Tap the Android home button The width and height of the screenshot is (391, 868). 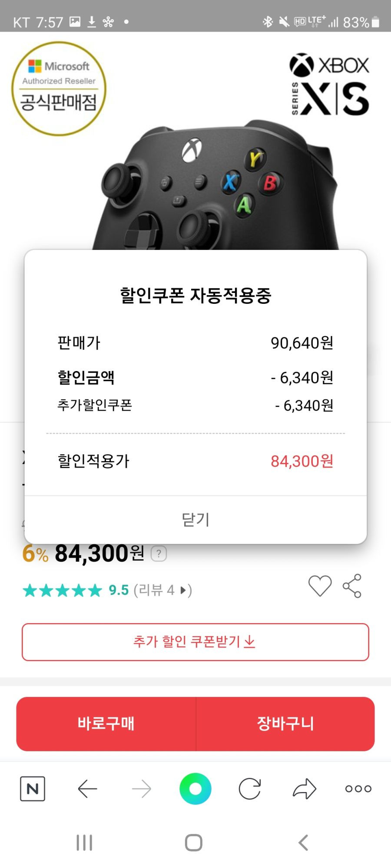pyautogui.click(x=194, y=843)
